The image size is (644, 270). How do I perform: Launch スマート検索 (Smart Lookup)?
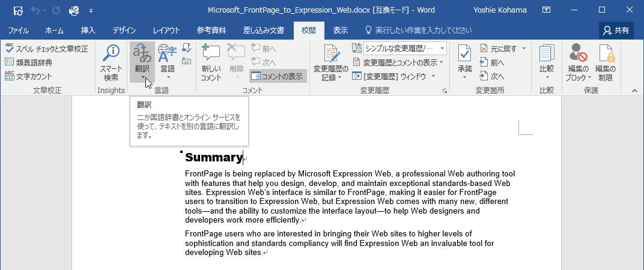[111, 63]
